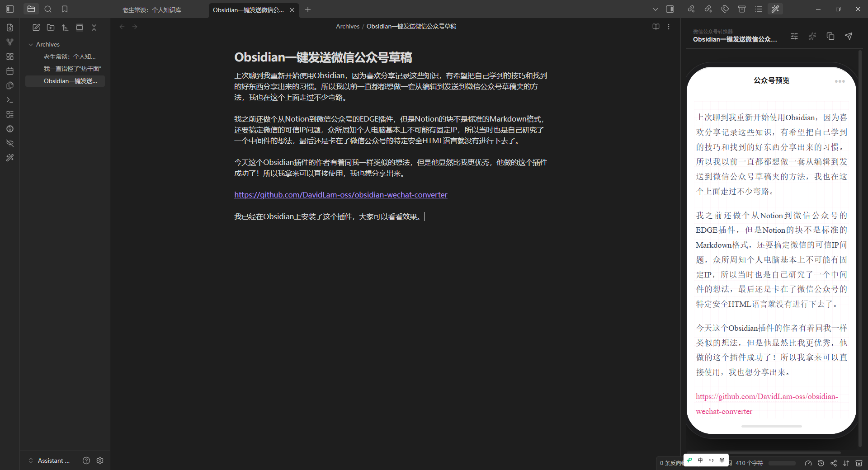Click the status bar progress bar

coord(782,463)
